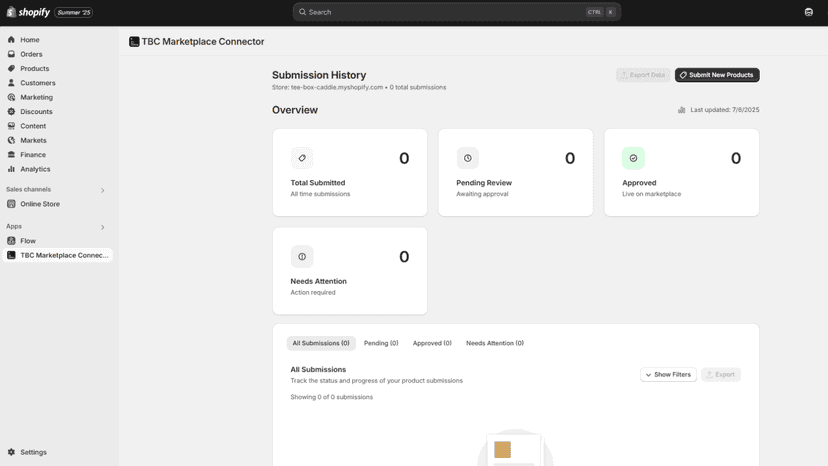Click the 'Action required' text
Image resolution: width=828 pixels, height=466 pixels.
(x=313, y=292)
